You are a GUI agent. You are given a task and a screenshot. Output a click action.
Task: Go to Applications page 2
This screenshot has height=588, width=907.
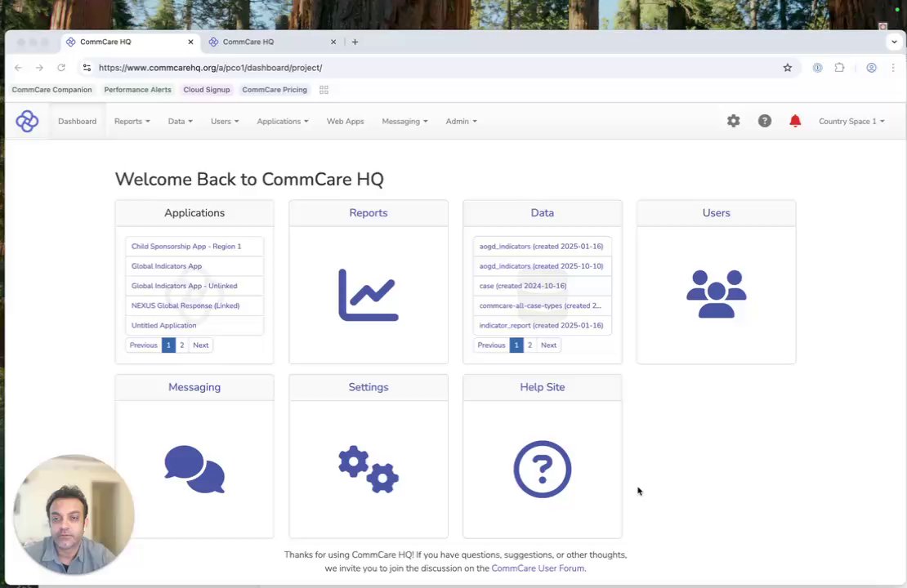coord(181,345)
